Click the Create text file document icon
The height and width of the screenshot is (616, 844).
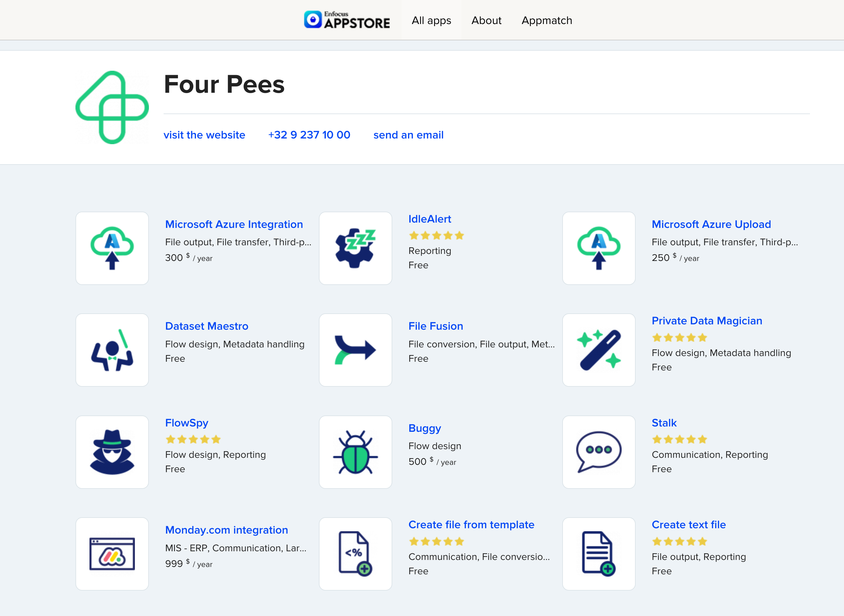[x=599, y=554]
